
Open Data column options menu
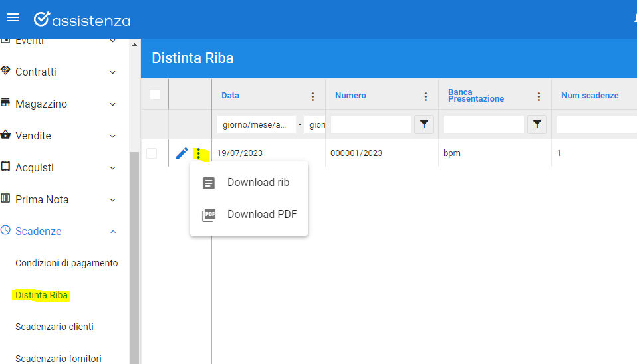pos(313,96)
